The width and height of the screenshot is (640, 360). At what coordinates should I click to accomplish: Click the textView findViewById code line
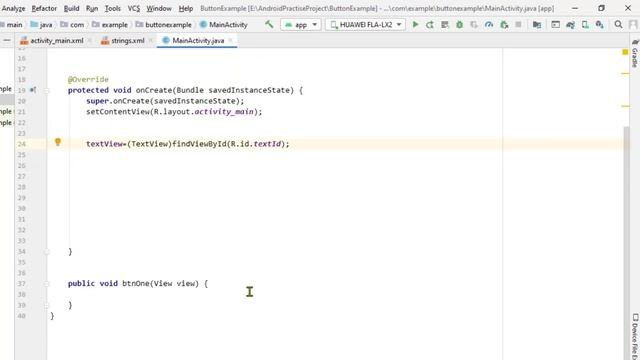pyautogui.click(x=187, y=144)
